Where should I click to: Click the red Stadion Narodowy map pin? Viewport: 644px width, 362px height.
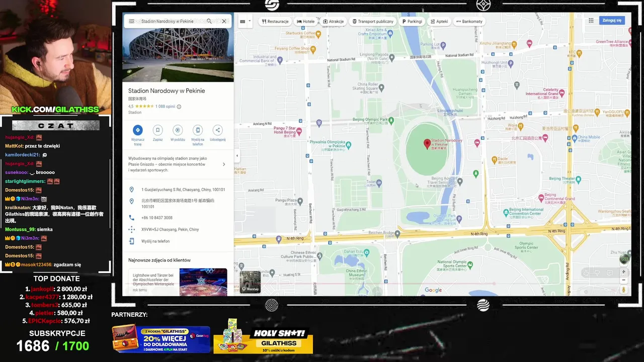[x=427, y=144]
